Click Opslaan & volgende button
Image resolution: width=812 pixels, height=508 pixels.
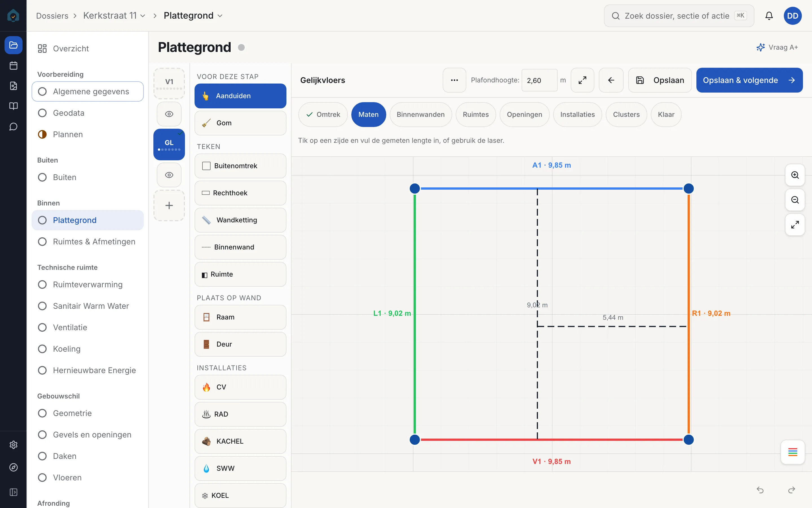(x=749, y=80)
